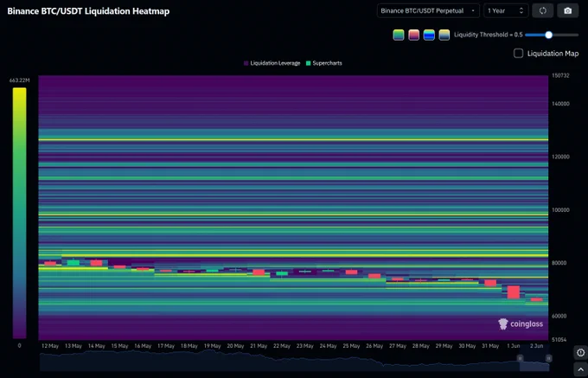Click the "120000" price axis label
588x378 pixels.
(560, 157)
